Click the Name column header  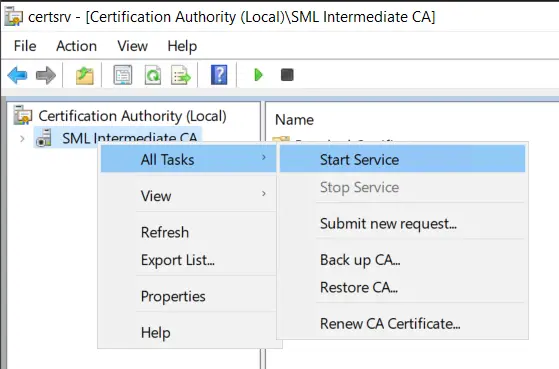pos(294,120)
